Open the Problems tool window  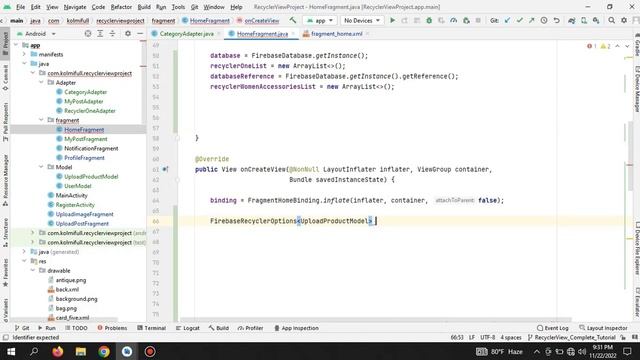[112, 328]
